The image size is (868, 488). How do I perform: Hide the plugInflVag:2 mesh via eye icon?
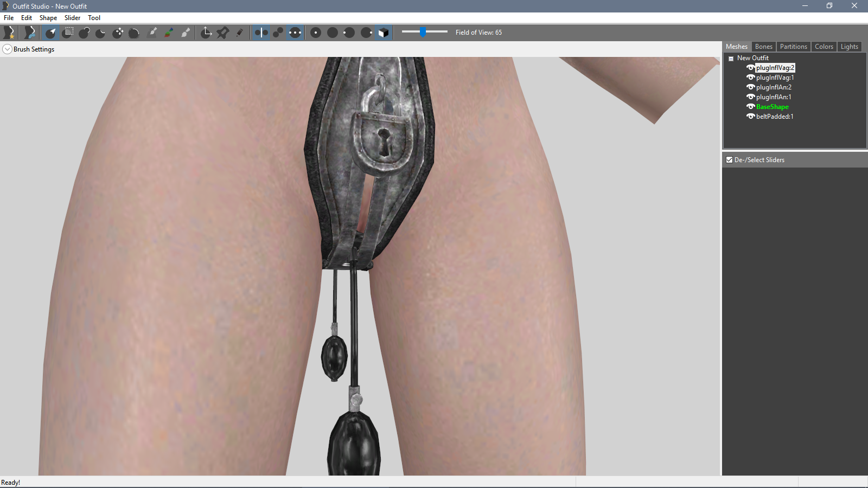pyautogui.click(x=751, y=68)
